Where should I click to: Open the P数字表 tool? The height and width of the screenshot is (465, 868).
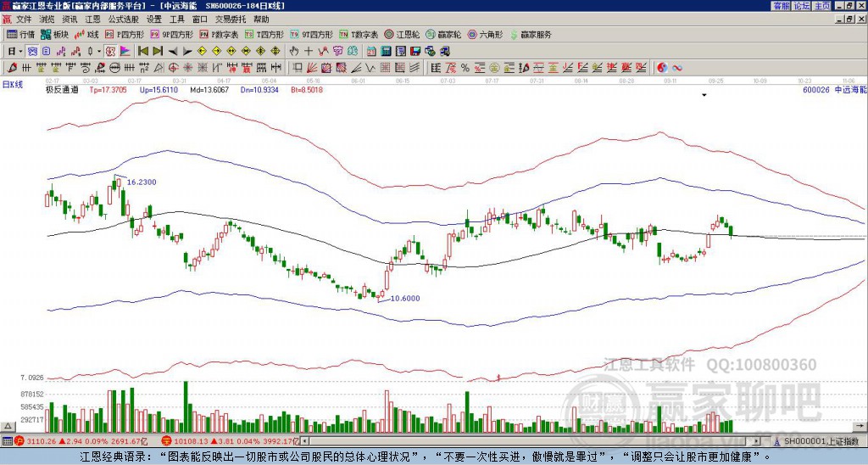click(219, 34)
